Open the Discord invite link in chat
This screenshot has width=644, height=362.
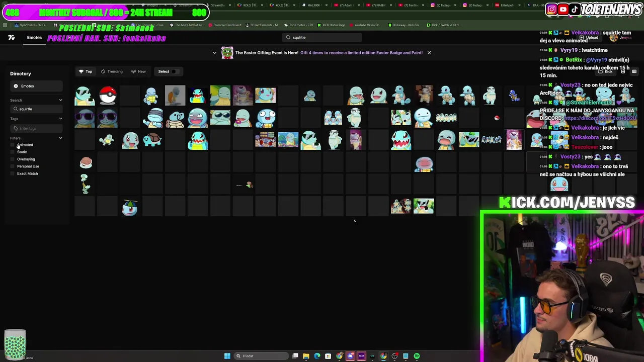click(x=600, y=118)
